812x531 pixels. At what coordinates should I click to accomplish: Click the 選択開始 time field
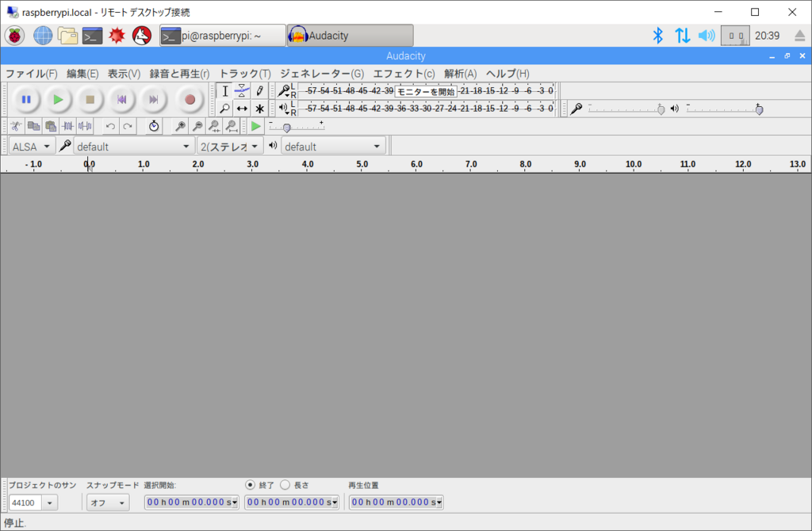(x=192, y=502)
